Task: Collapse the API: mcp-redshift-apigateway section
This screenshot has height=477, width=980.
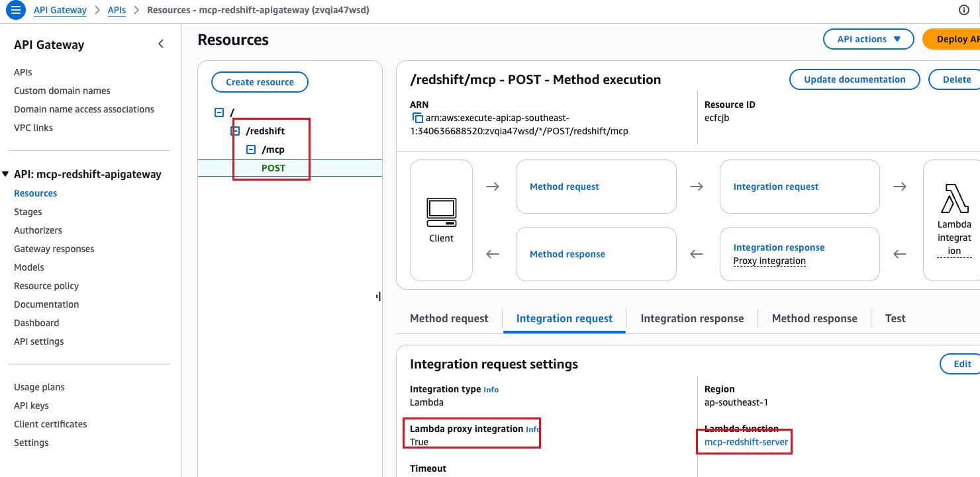Action: pyautogui.click(x=7, y=174)
